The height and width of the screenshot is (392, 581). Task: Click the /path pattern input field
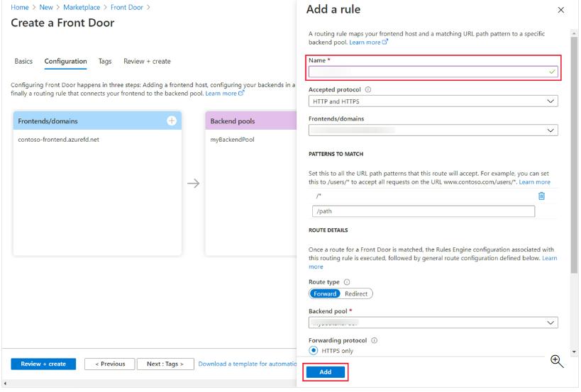423,211
